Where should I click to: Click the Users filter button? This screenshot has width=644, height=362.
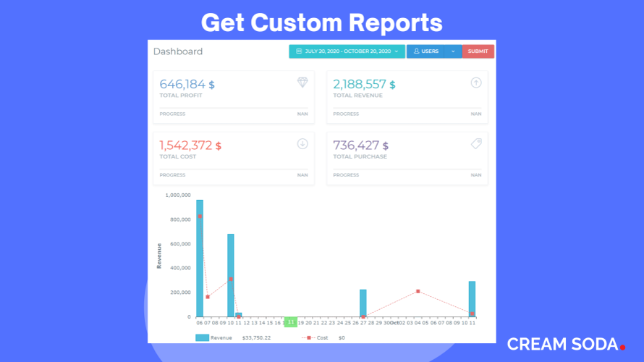[426, 51]
